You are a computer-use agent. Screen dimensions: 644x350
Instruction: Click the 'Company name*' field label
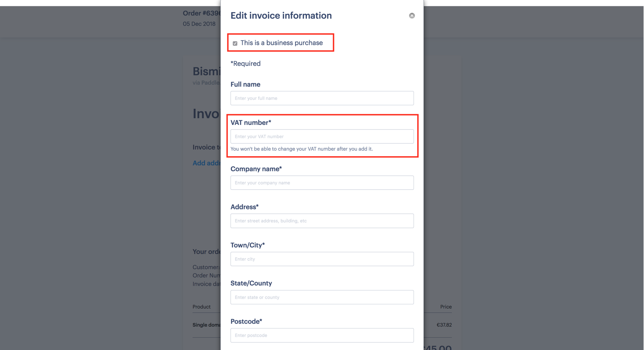click(256, 169)
